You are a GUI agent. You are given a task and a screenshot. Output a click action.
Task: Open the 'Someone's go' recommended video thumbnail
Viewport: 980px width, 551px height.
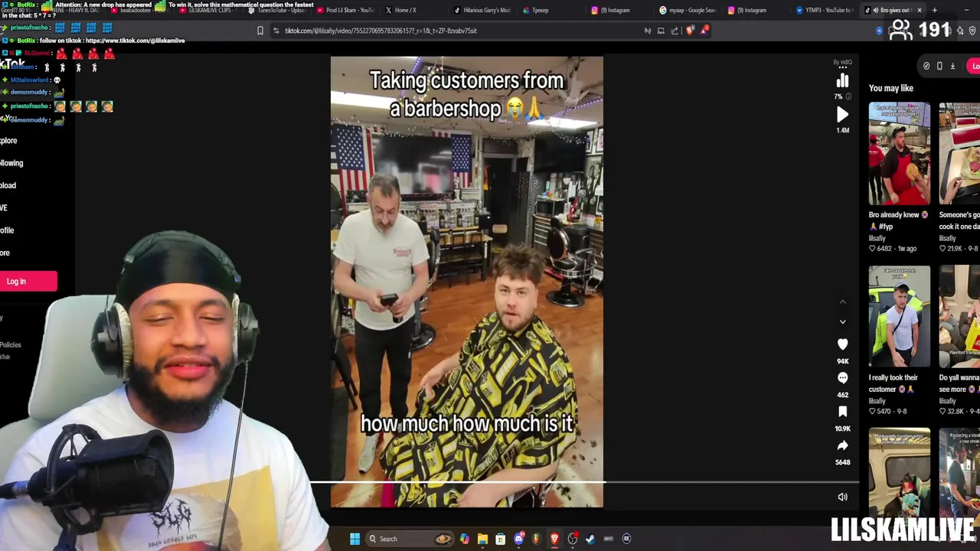pyautogui.click(x=960, y=153)
